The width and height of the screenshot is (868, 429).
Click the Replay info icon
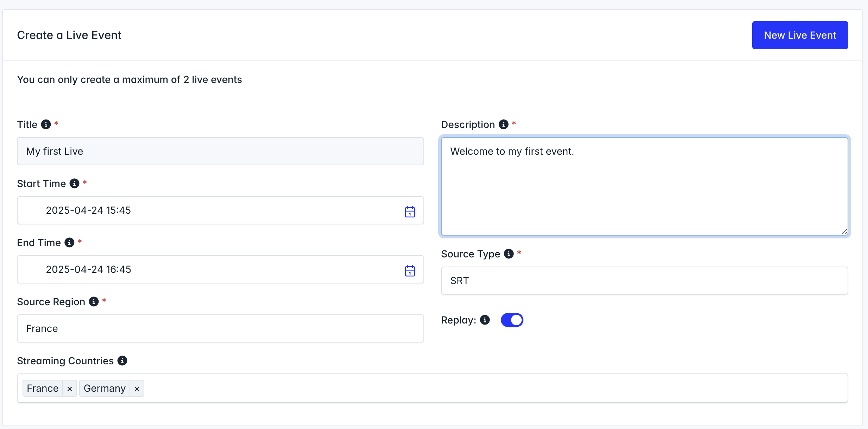point(485,320)
